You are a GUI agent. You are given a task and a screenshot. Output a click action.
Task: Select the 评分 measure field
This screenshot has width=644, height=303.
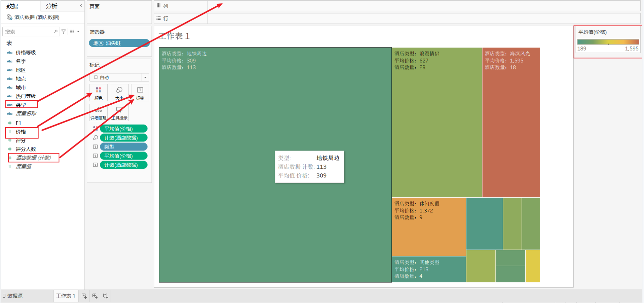coord(21,140)
